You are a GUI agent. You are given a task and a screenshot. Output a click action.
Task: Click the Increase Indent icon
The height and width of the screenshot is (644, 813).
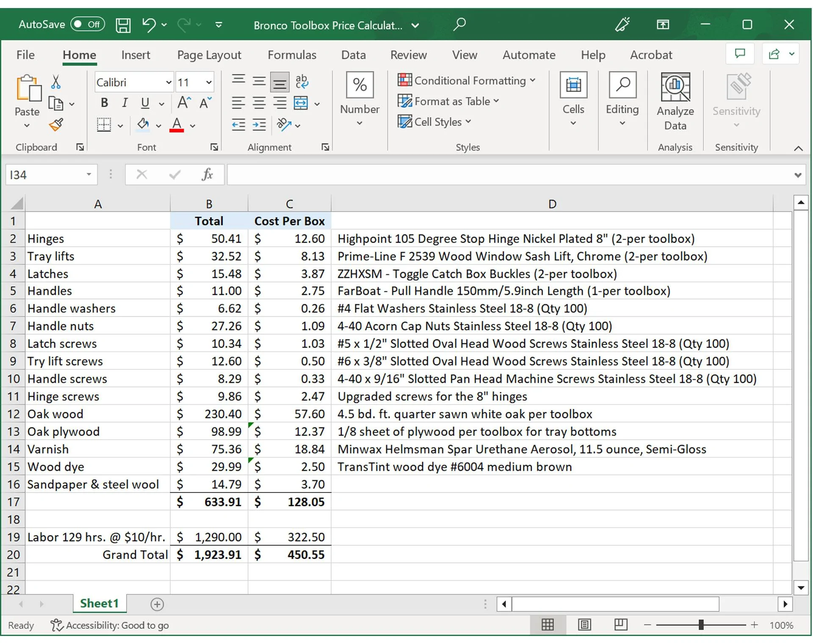[259, 125]
